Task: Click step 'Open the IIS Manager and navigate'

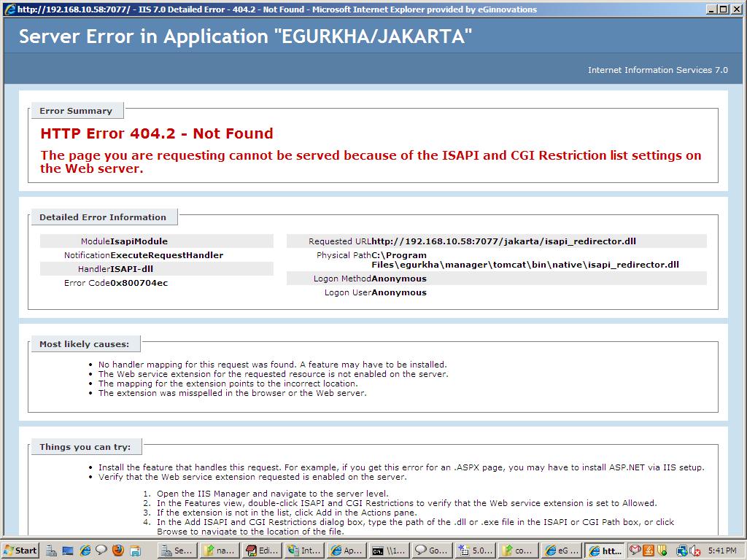Action: pos(273,494)
